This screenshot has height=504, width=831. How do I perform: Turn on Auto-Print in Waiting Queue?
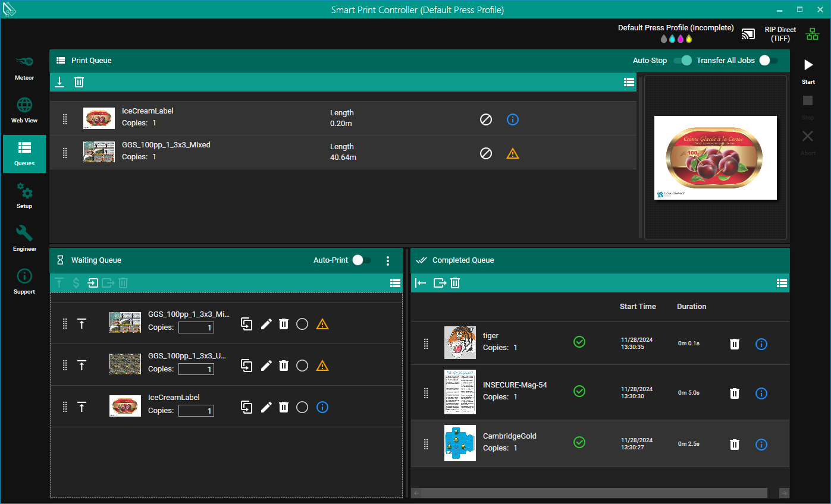(x=361, y=260)
